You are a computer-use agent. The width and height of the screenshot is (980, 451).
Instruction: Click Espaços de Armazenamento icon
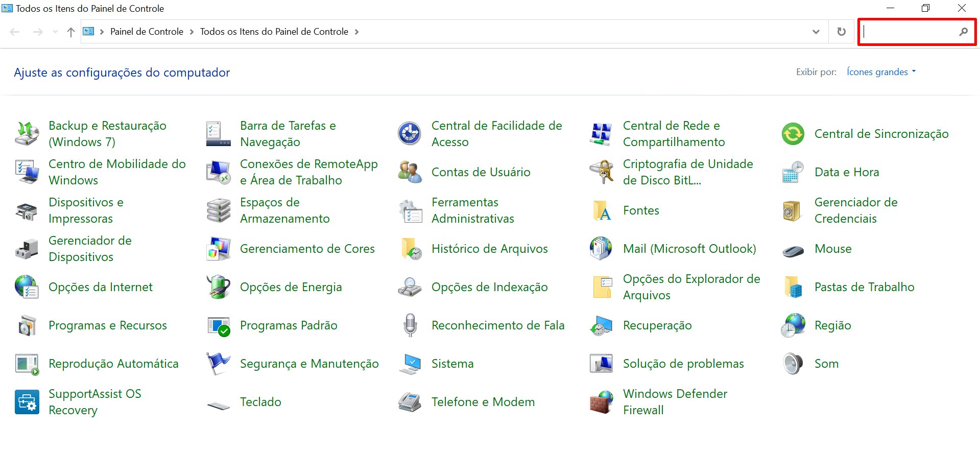[x=219, y=210]
